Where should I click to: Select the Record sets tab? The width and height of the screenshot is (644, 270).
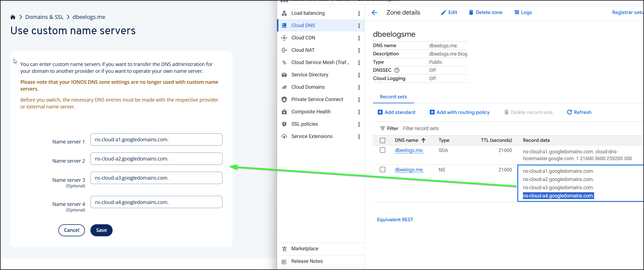coord(393,97)
